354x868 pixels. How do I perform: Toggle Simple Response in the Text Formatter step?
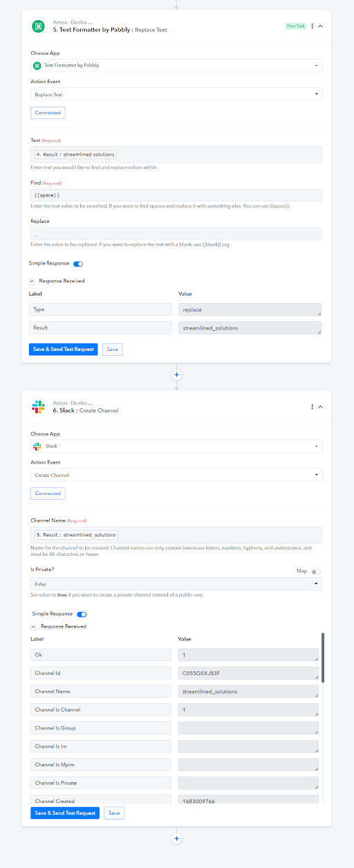click(78, 264)
